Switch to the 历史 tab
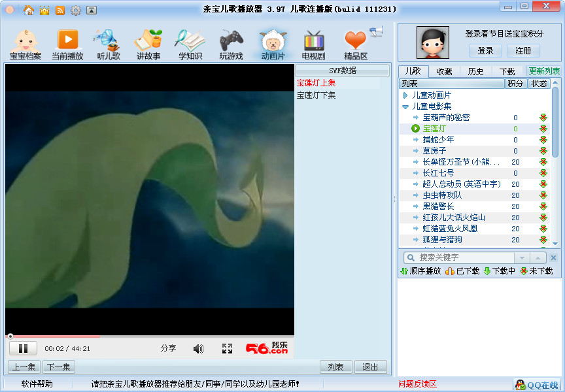Viewport: 565px width, 392px height. (x=475, y=71)
